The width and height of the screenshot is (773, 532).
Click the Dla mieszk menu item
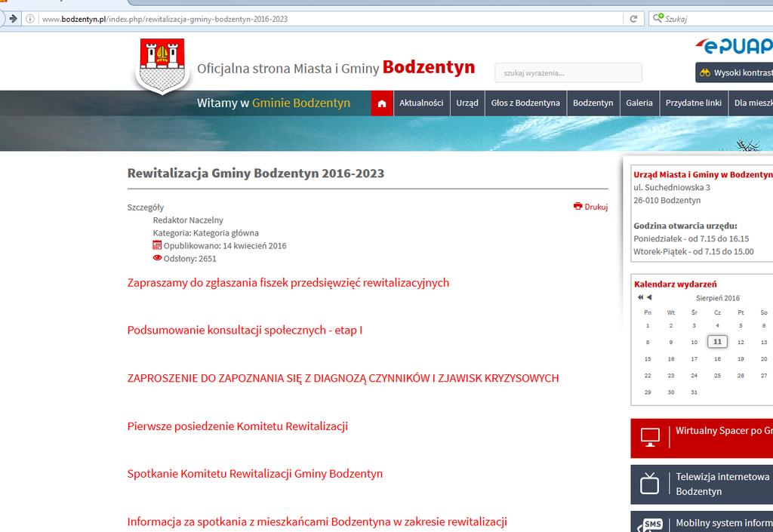click(751, 103)
